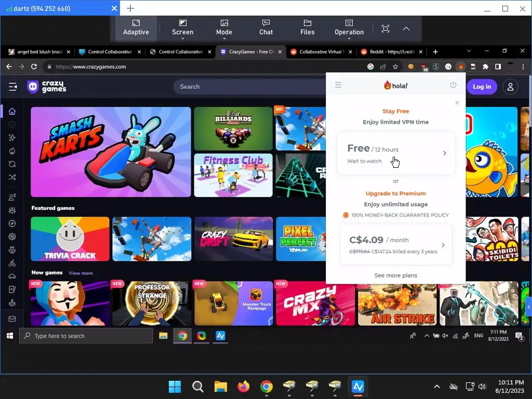
Task: Open Chrome in remote taskbar
Action: (x=182, y=336)
